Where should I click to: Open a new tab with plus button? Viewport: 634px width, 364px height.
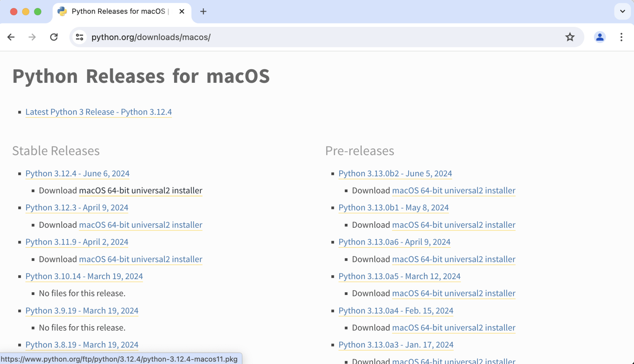pos(203,11)
